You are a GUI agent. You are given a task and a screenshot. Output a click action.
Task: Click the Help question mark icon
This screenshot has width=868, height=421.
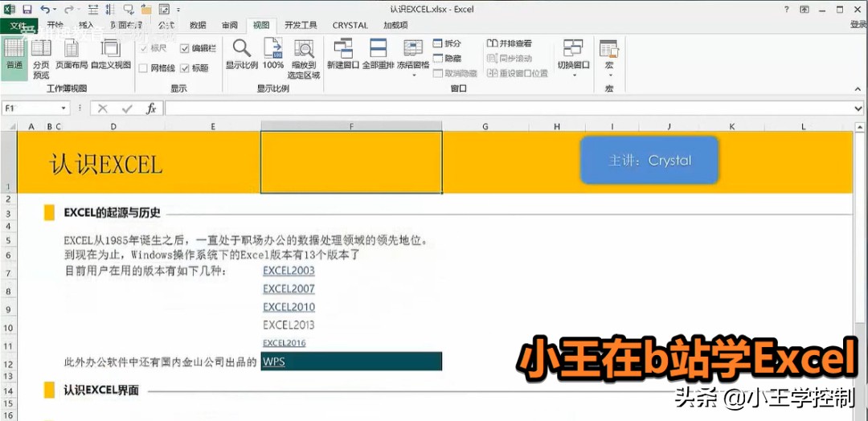point(787,10)
